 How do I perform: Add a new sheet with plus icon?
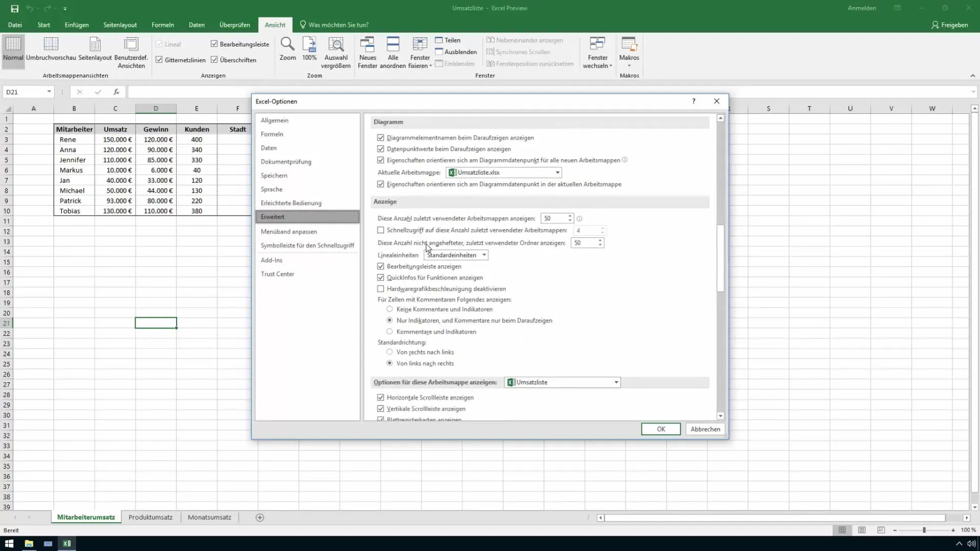tap(260, 517)
